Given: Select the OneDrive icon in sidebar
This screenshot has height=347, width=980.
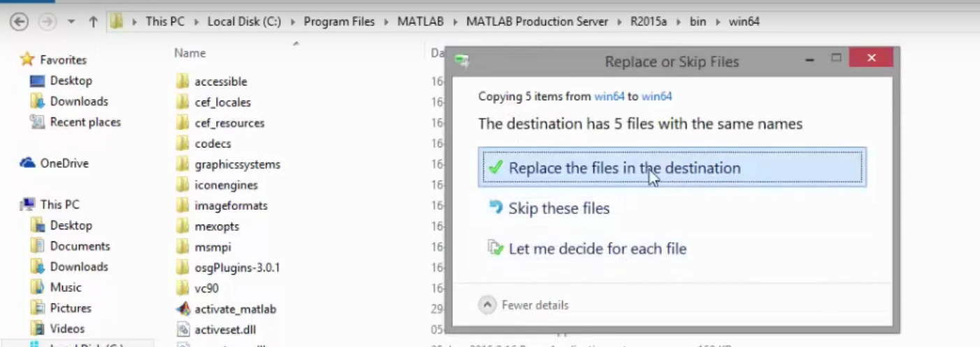Looking at the screenshot, I should coord(28,163).
